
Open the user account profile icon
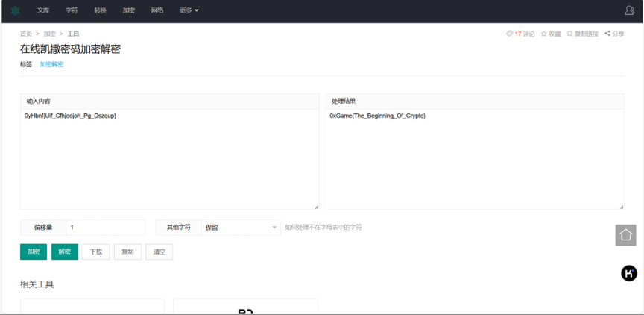[x=630, y=10]
